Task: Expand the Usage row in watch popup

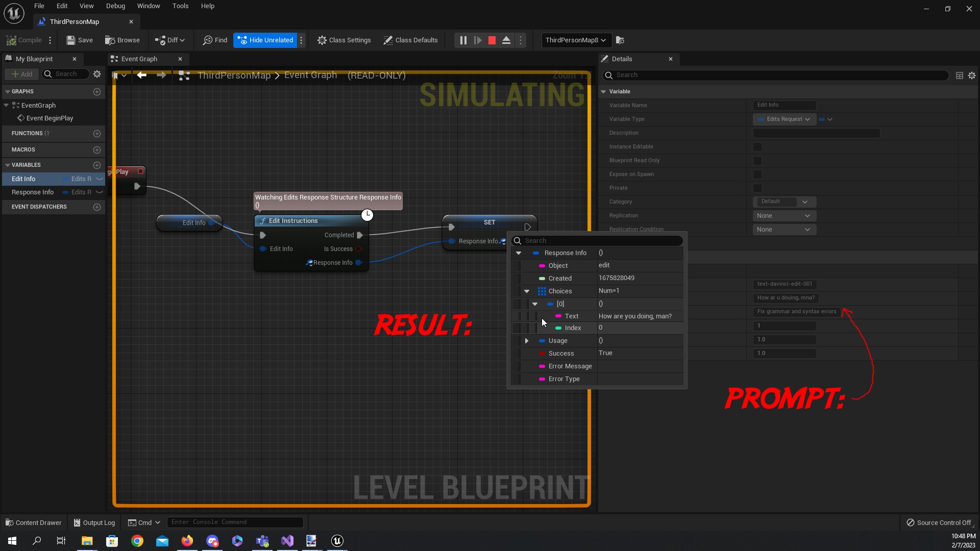Action: pyautogui.click(x=527, y=341)
